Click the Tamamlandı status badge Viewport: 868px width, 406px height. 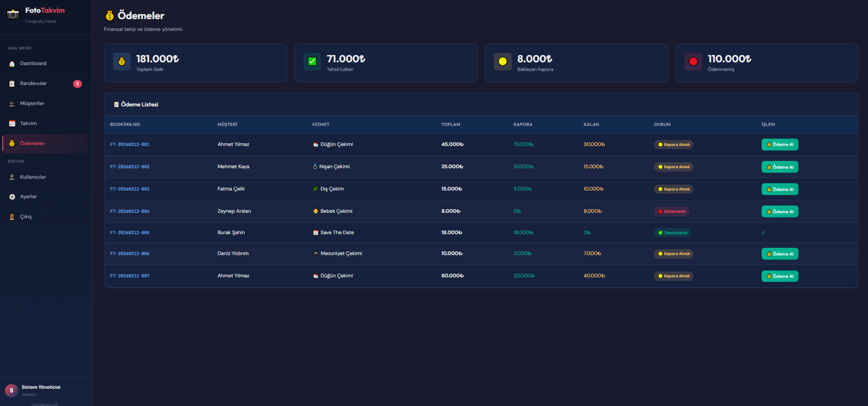(673, 233)
